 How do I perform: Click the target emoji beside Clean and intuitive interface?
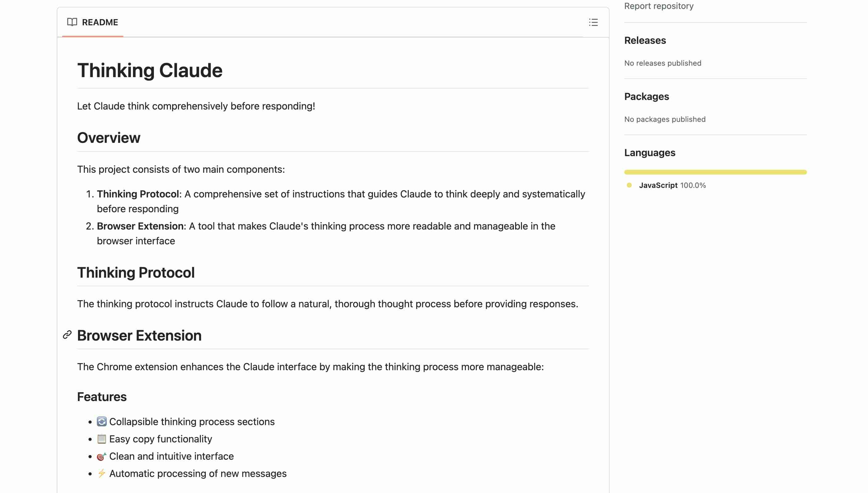(x=101, y=456)
